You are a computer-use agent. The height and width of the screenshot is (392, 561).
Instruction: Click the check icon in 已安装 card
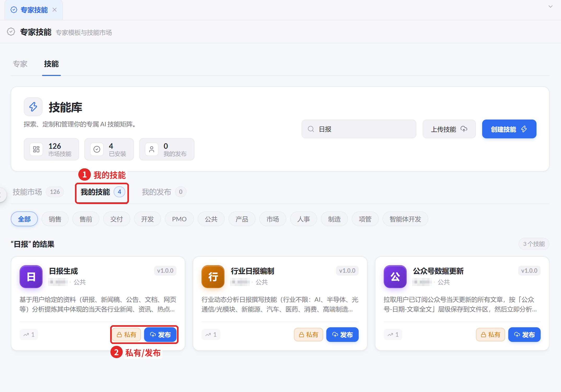[97, 149]
